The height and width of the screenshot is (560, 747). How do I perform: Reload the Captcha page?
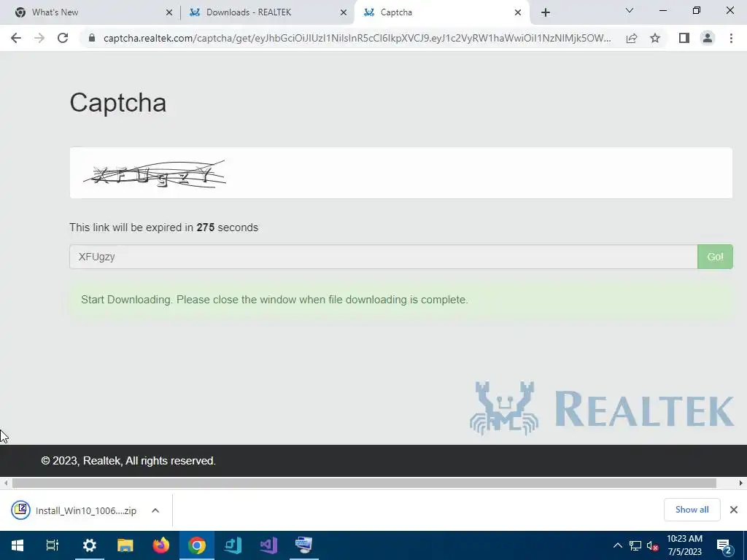click(x=63, y=38)
